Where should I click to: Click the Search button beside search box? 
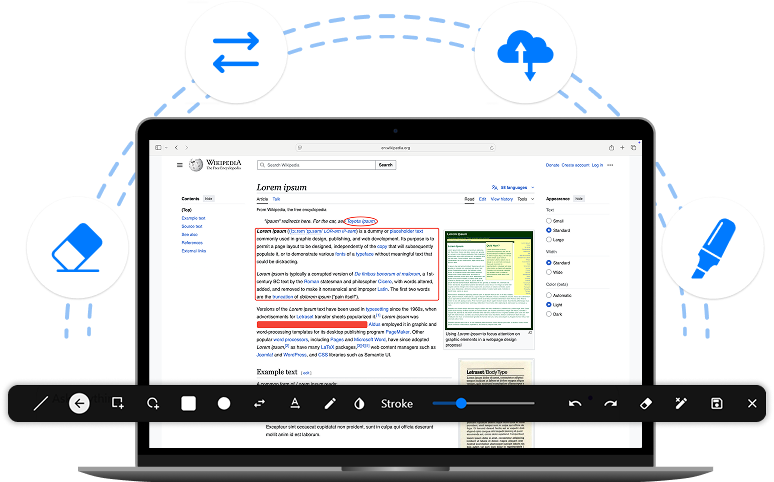[x=385, y=165]
